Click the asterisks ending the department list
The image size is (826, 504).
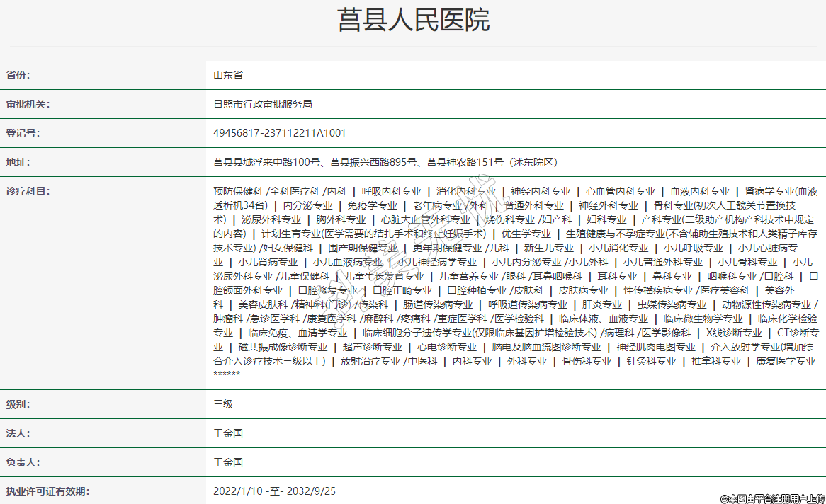tap(227, 374)
